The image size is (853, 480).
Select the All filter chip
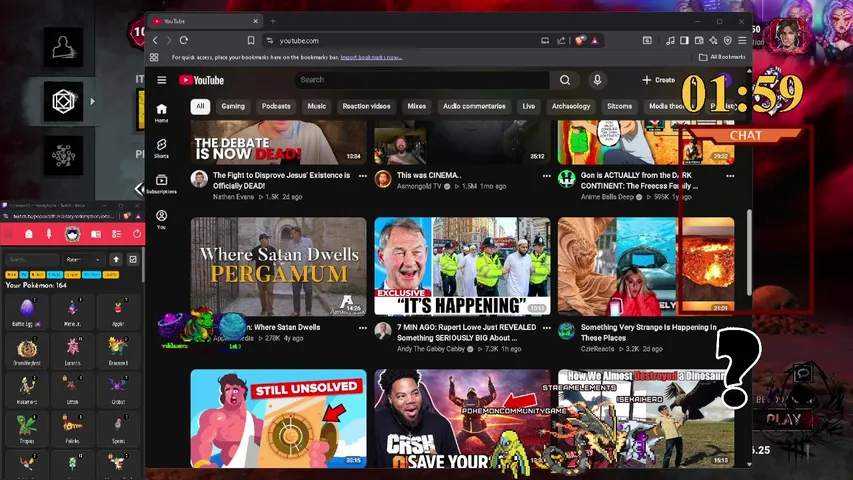[200, 106]
